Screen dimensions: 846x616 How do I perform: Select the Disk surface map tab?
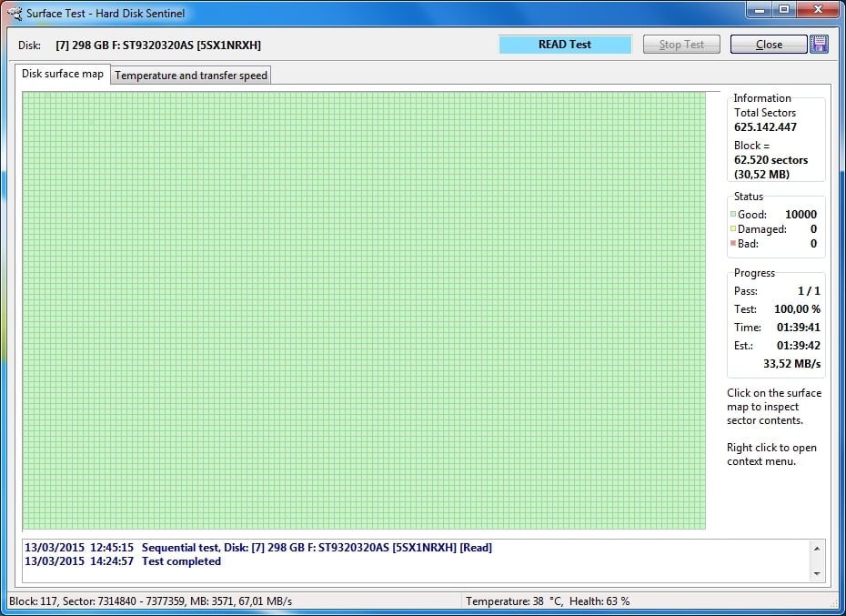(63, 74)
